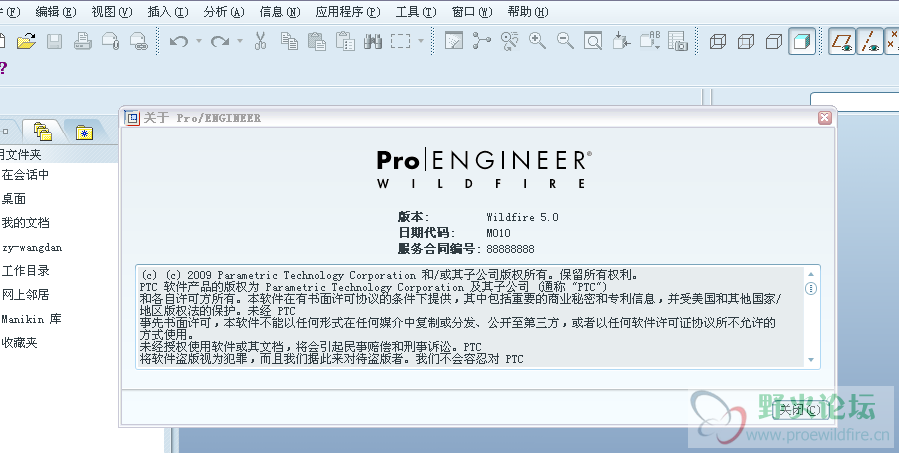Switch display to No Hidden

click(x=774, y=41)
